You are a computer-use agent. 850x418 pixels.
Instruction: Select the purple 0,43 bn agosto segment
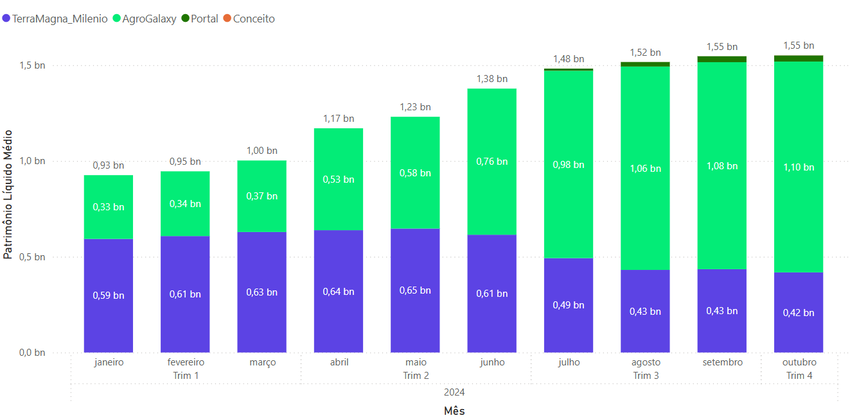tap(645, 310)
